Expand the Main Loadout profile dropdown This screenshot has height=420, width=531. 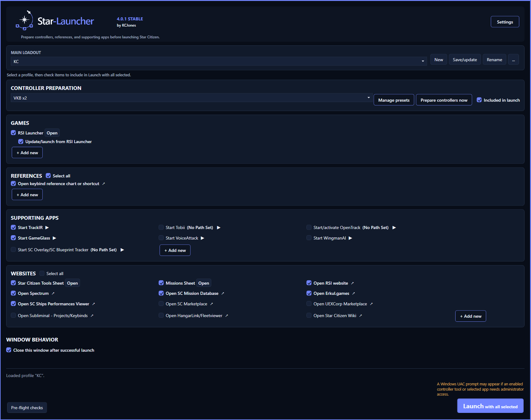pyautogui.click(x=219, y=61)
